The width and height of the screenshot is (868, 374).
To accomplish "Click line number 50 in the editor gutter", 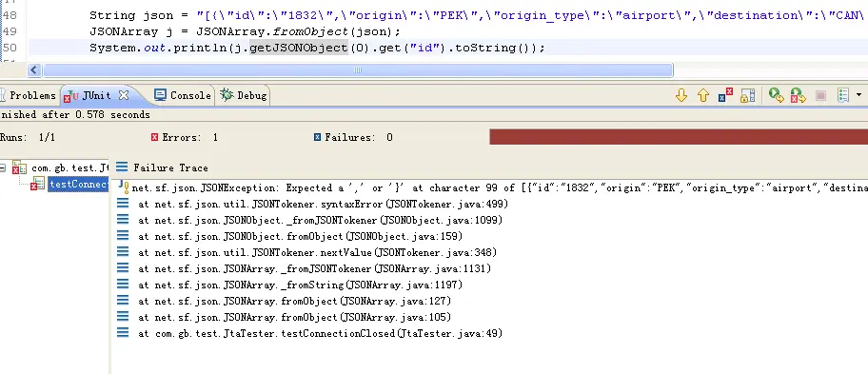I will [x=10, y=48].
